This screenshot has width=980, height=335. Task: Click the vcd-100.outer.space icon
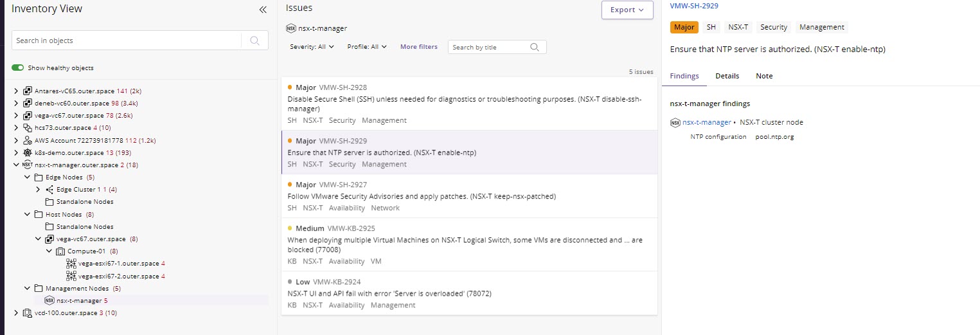27,313
